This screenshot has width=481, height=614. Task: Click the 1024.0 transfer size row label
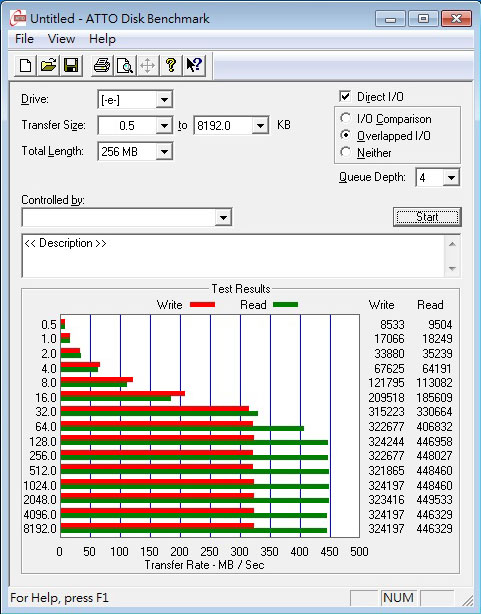[40, 486]
